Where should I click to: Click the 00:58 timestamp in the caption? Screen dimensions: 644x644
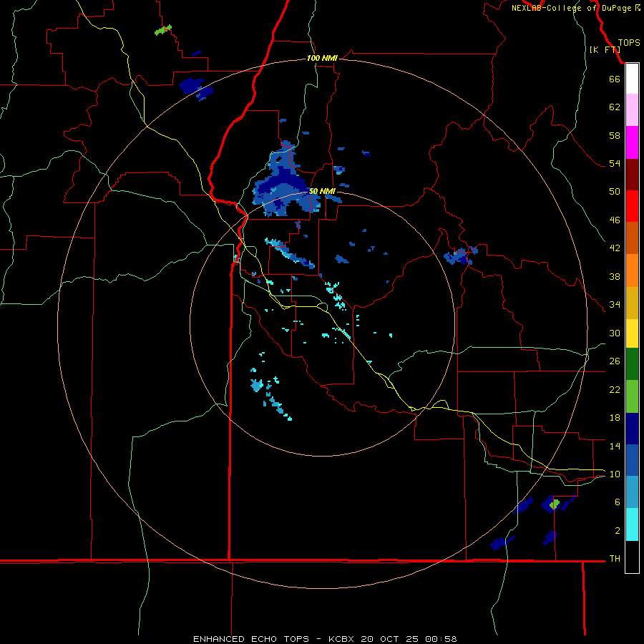(x=441, y=639)
